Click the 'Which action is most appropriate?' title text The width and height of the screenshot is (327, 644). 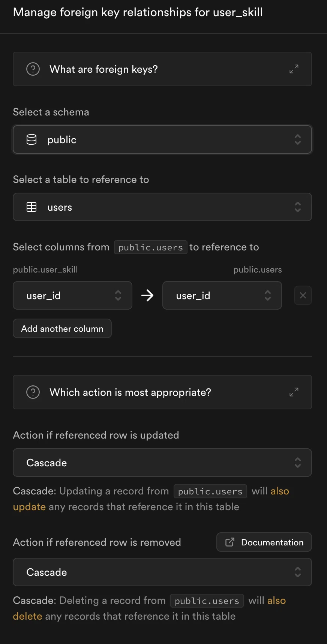click(x=130, y=392)
